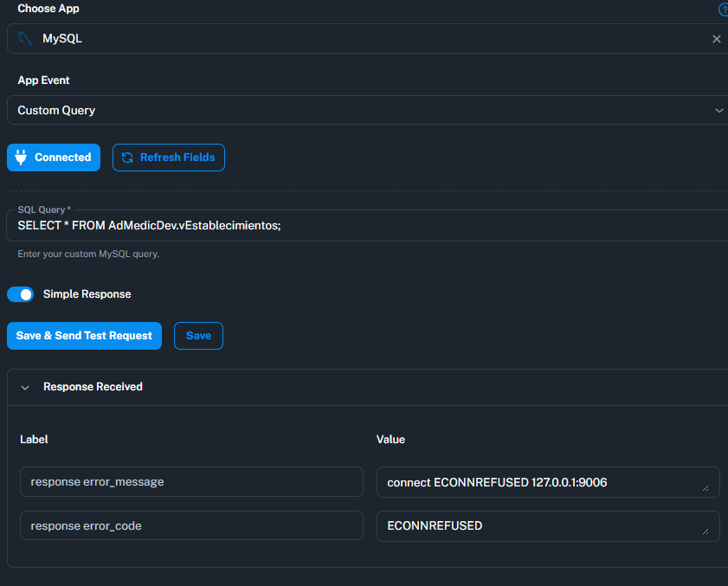Screen dimensions: 728x586
Task: Clear the selected MySQL app with X
Action: tap(717, 39)
